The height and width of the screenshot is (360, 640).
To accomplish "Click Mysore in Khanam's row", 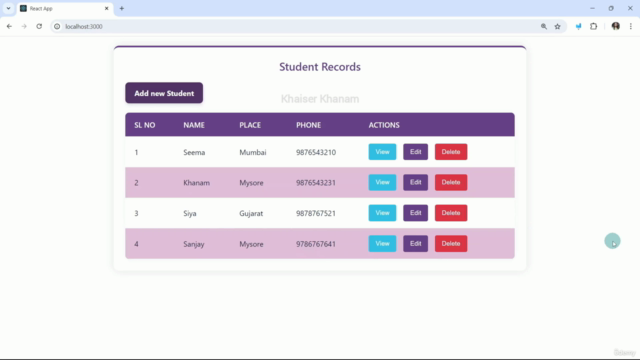I will click(251, 183).
